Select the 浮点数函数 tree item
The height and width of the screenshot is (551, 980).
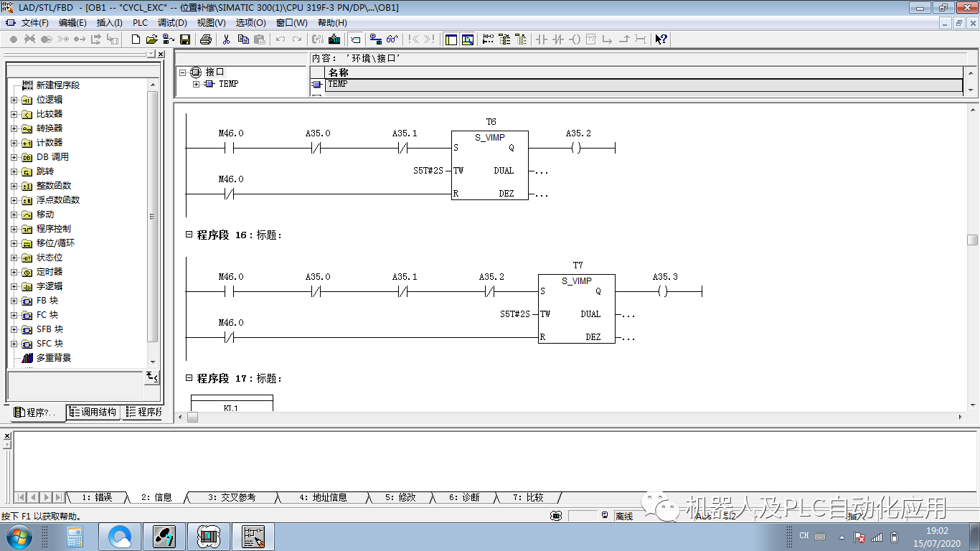pyautogui.click(x=58, y=200)
